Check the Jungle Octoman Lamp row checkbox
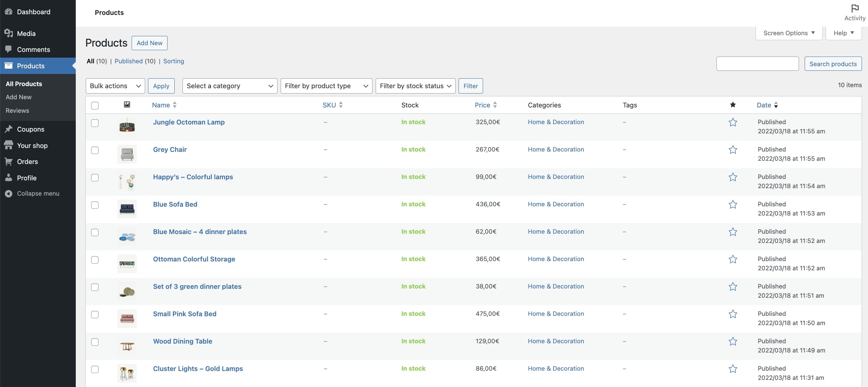Screen dimensions: 868x387 coord(95,123)
